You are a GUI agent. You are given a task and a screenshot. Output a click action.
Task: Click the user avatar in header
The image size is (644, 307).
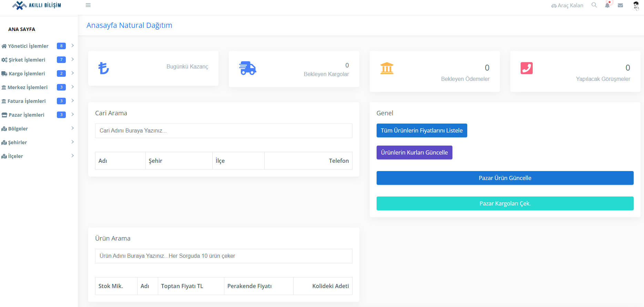pyautogui.click(x=636, y=6)
